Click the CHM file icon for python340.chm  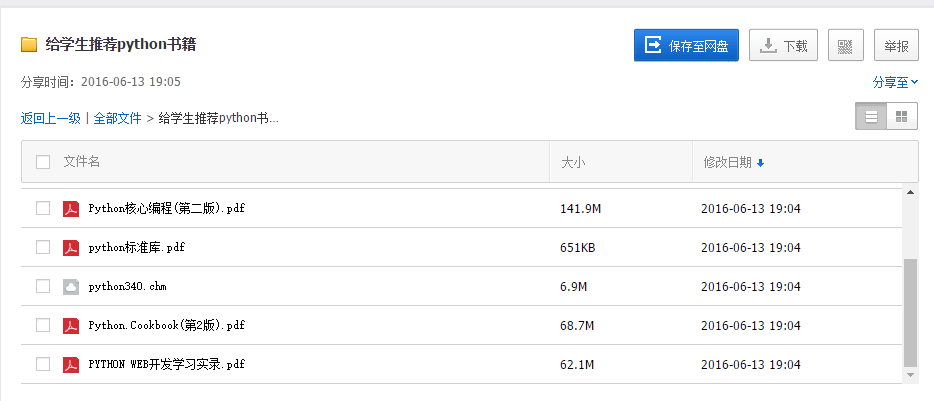click(71, 287)
